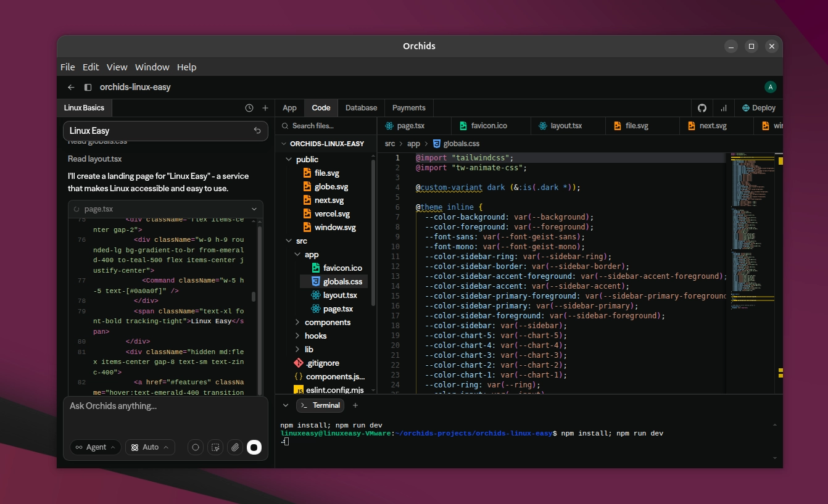Click the Deploy button

pyautogui.click(x=758, y=108)
